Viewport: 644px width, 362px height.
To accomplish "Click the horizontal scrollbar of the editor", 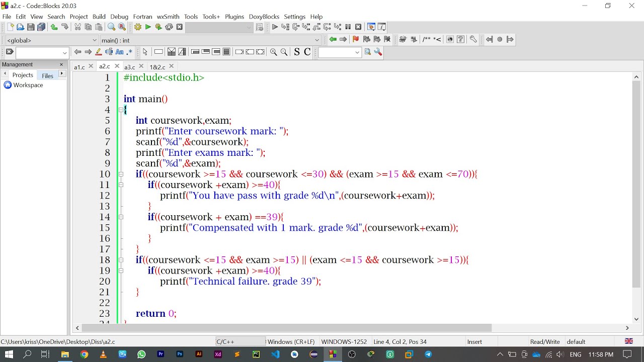I will (287, 328).
